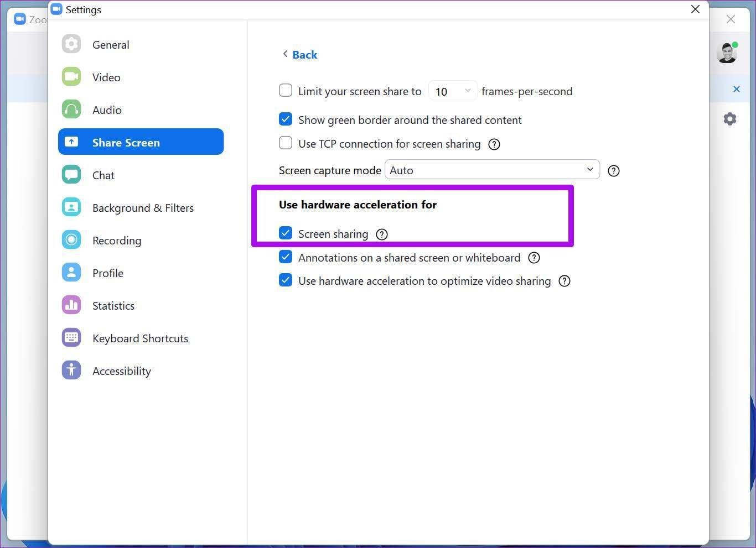The width and height of the screenshot is (756, 548).
Task: Enable TCP connection for screen sharing
Action: coord(285,143)
